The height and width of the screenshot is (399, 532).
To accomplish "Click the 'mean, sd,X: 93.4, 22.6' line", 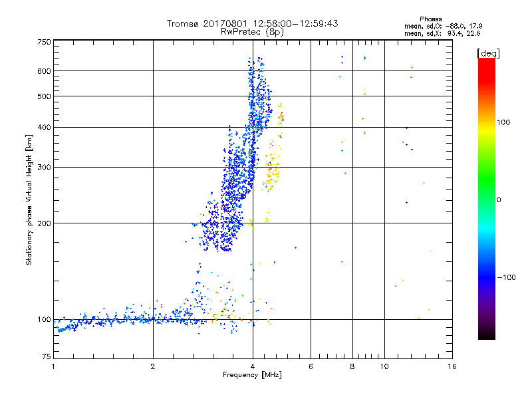I will (442, 33).
